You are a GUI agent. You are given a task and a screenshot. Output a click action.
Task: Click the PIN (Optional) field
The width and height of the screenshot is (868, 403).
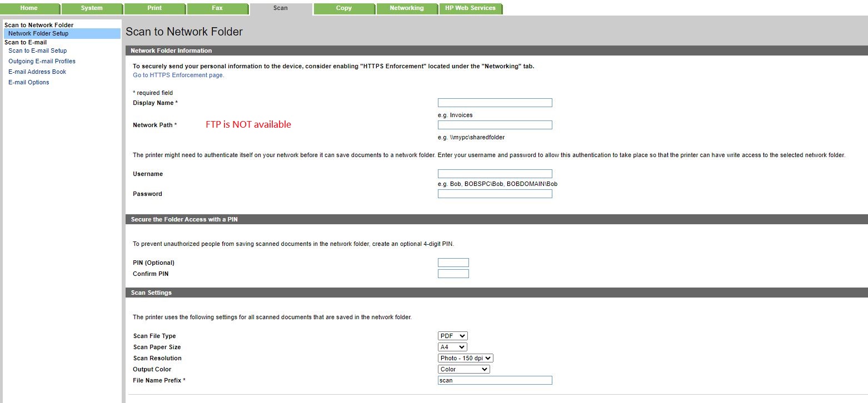coord(453,263)
